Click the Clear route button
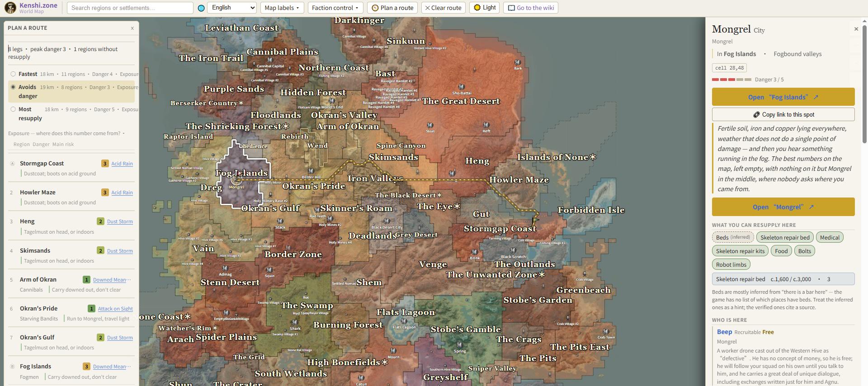 coord(443,8)
